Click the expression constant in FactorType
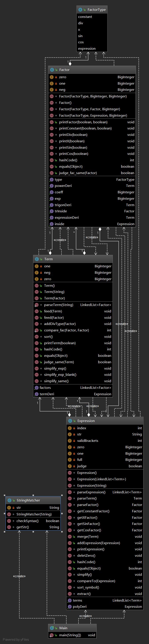The image size is (149, 644). (x=87, y=49)
